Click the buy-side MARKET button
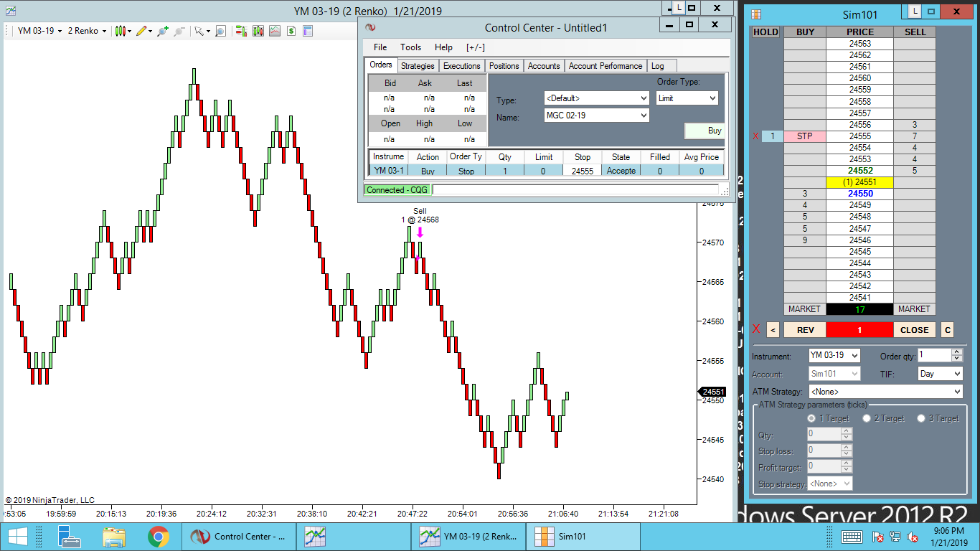This screenshot has height=551, width=980. tap(804, 309)
